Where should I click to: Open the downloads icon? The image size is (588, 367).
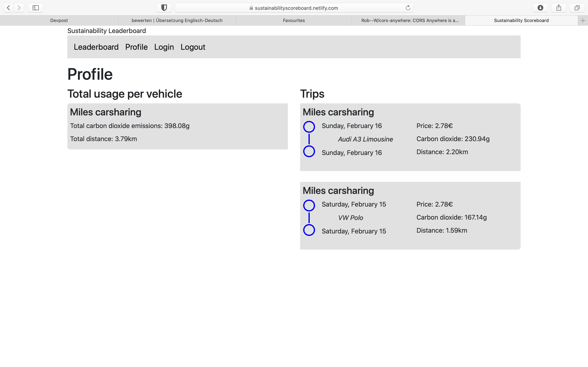(540, 8)
